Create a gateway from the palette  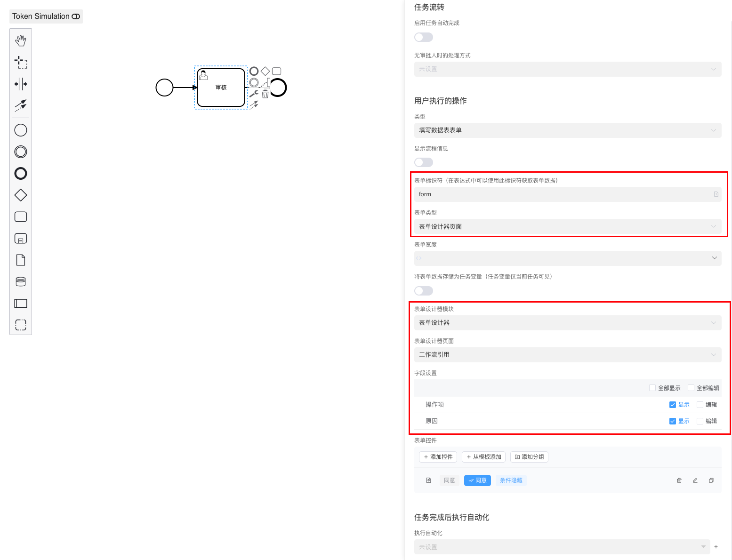(x=21, y=195)
